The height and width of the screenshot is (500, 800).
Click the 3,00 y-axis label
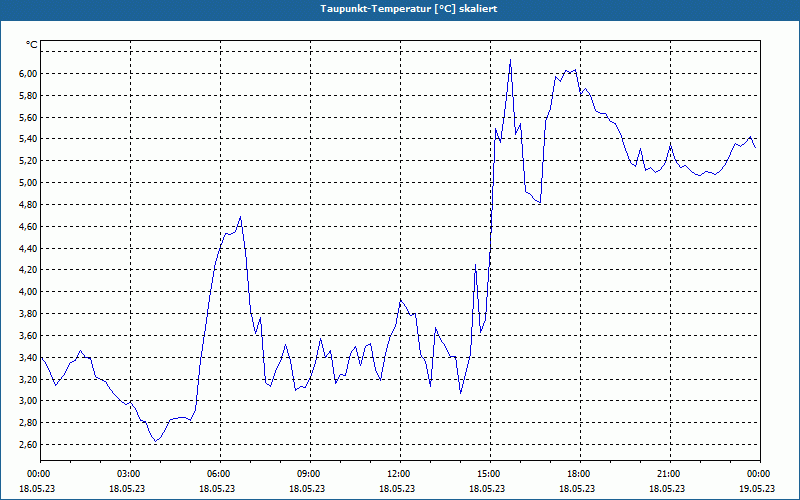click(x=29, y=401)
